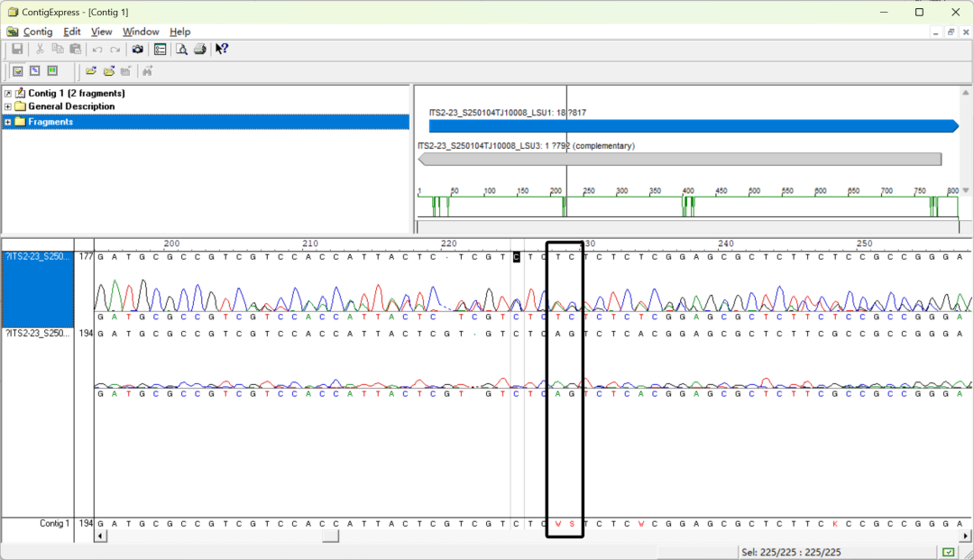Screen dimensions: 974x560
Task: Click the red K consensus base
Action: pos(835,524)
